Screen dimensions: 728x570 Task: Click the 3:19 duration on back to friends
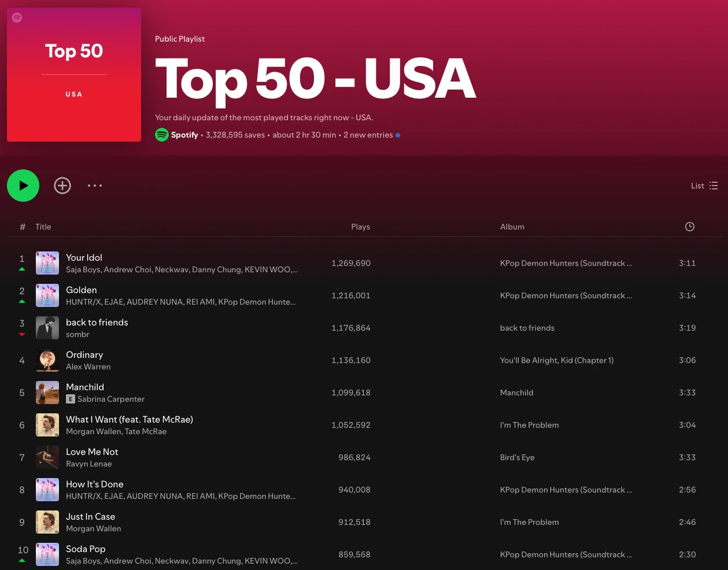(x=687, y=328)
